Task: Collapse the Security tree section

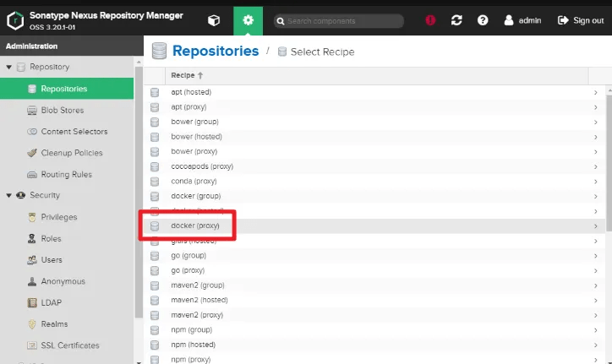Action: tap(9, 195)
